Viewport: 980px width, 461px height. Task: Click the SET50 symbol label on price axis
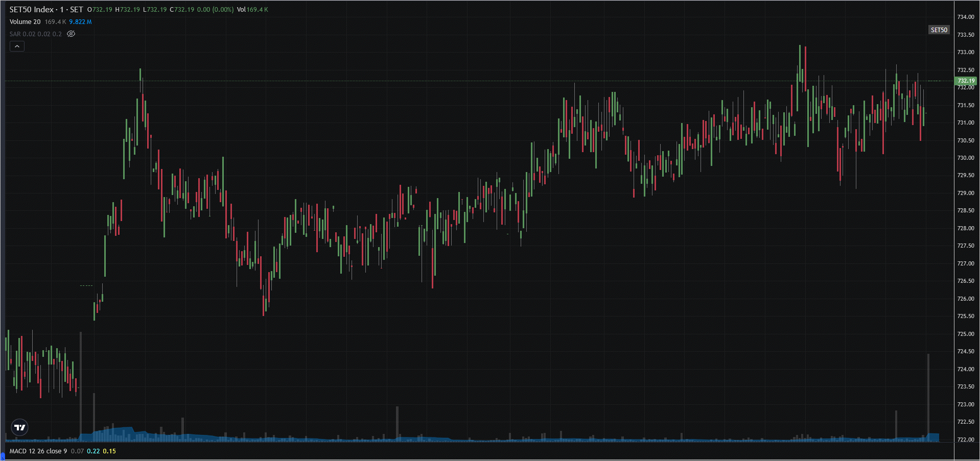(x=939, y=30)
